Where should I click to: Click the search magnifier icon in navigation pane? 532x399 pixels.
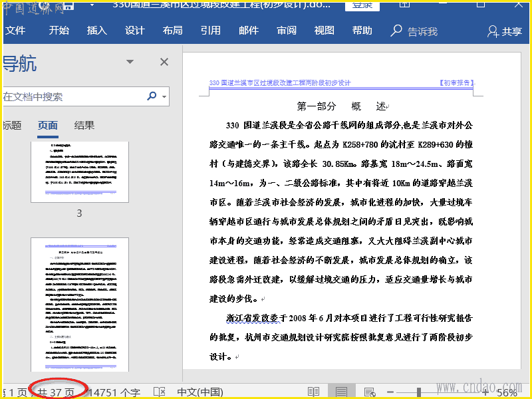pyautogui.click(x=152, y=96)
